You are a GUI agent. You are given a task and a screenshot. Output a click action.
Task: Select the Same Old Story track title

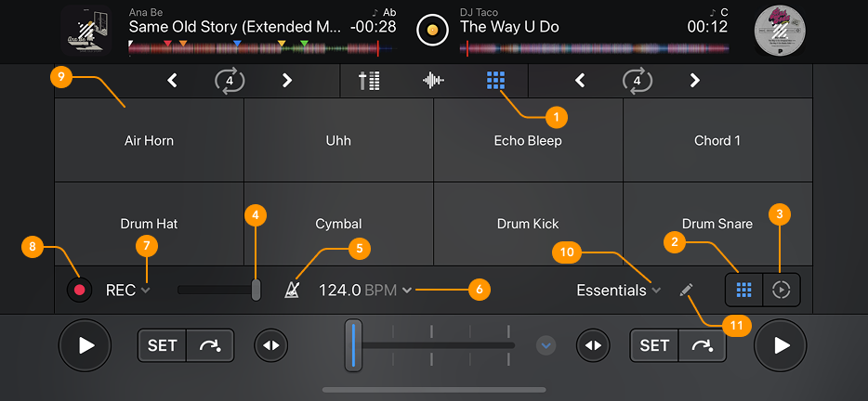(233, 27)
